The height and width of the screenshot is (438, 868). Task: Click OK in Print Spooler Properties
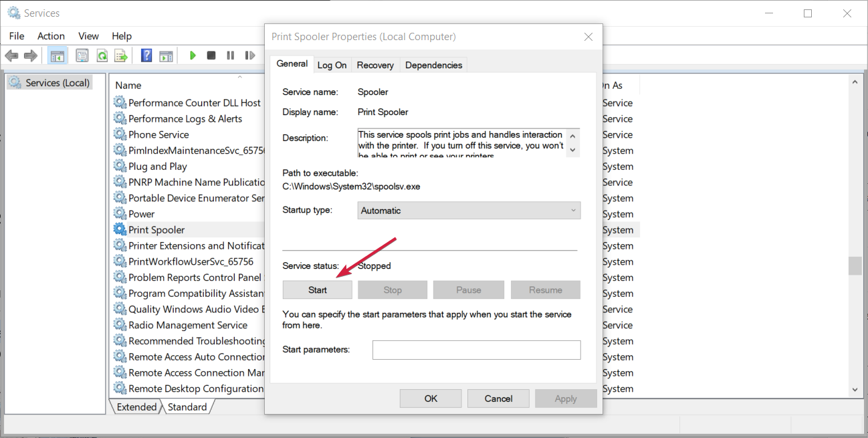431,399
